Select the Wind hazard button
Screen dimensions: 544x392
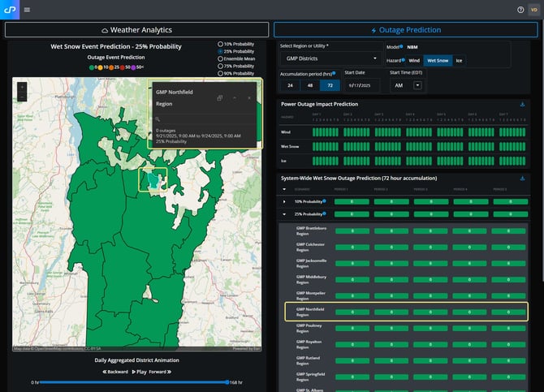tap(414, 60)
